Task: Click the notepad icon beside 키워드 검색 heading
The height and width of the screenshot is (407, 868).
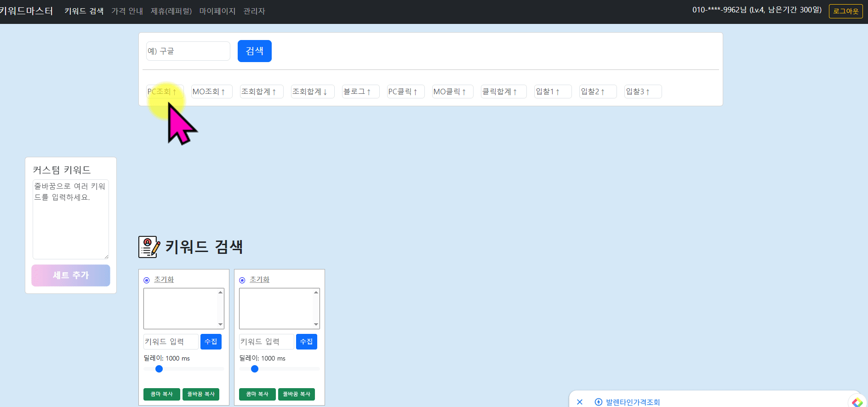Action: pos(149,247)
